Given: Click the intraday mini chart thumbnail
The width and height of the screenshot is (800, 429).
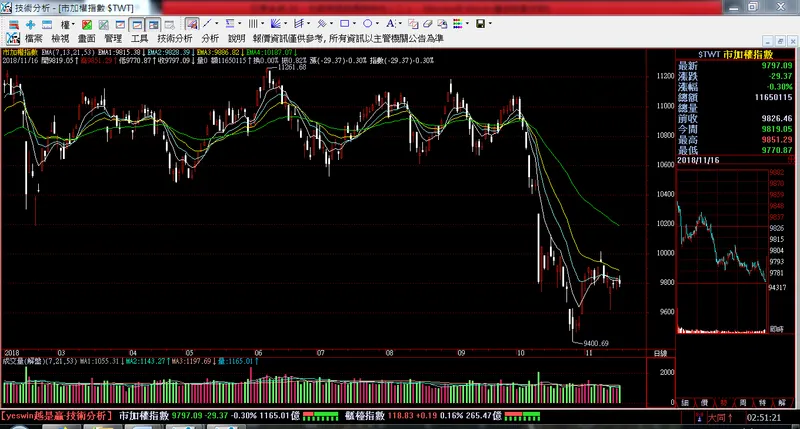Looking at the screenshot, I should [722, 252].
